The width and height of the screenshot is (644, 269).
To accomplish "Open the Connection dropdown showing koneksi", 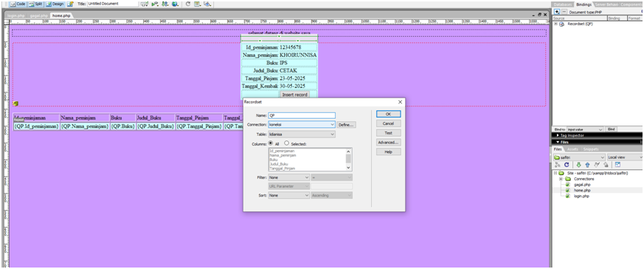I will pos(302,124).
